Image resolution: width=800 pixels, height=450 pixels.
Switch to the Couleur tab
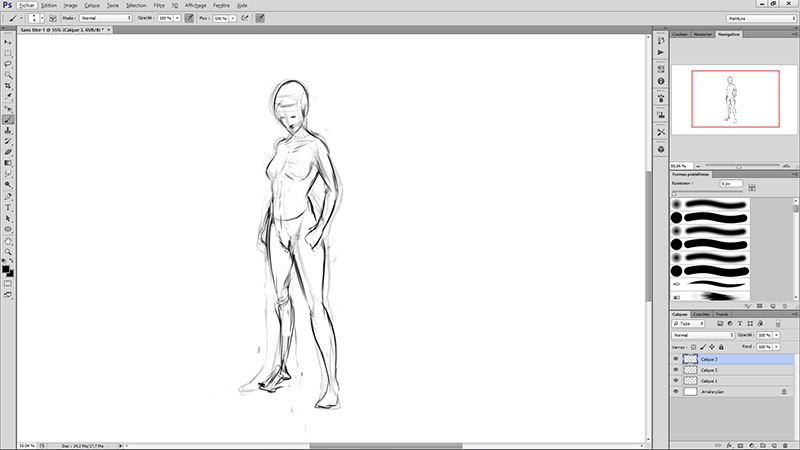682,34
